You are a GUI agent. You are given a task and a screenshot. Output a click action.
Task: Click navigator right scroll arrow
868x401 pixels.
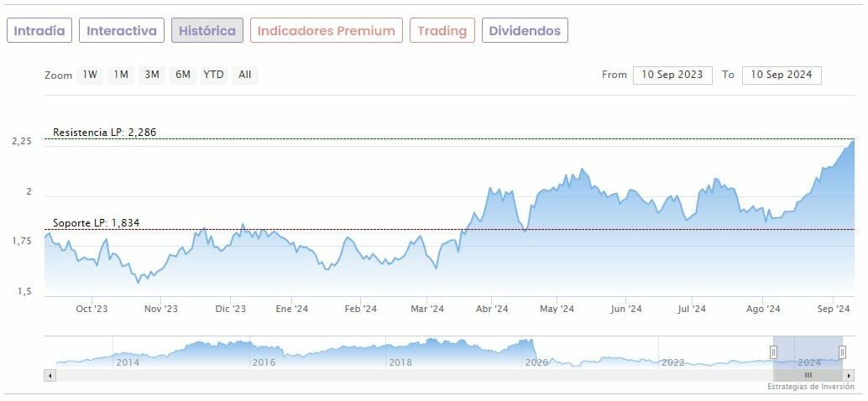849,375
